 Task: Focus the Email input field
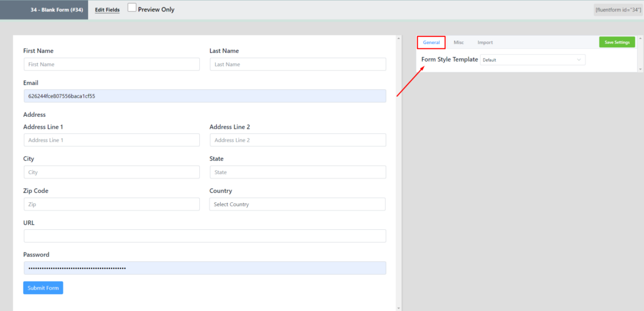(x=205, y=96)
